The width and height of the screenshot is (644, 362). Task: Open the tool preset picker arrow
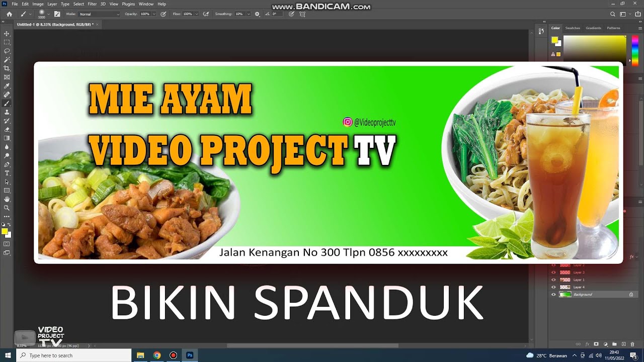(x=31, y=14)
